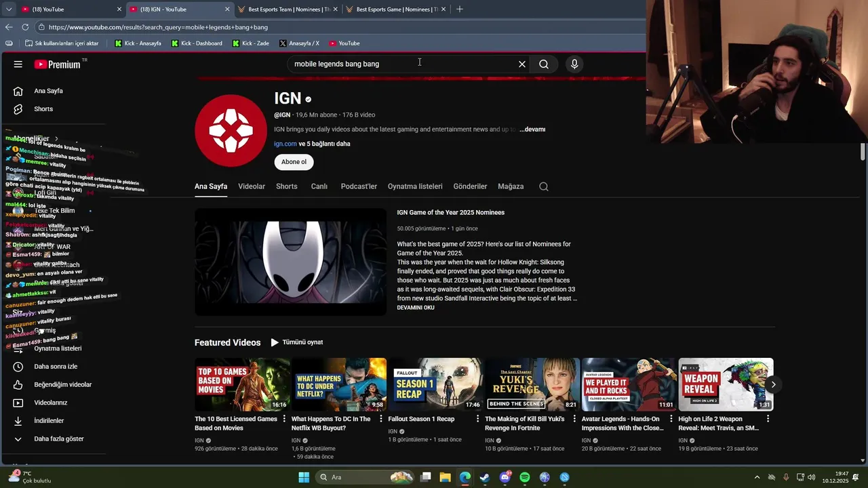Open Spotify from the taskbar
Viewport: 868px width, 488px height.
pyautogui.click(x=525, y=477)
